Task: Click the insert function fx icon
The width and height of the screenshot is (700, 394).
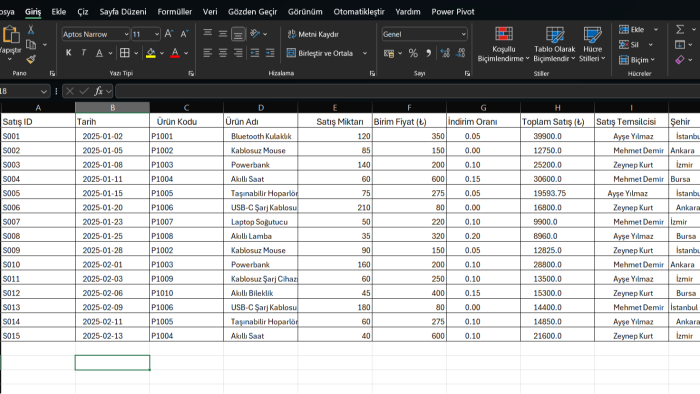Action: click(99, 91)
